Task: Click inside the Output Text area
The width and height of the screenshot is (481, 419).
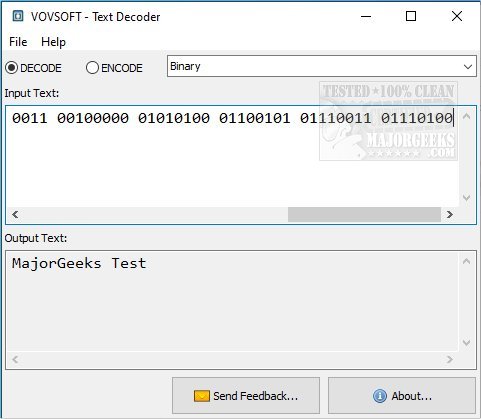Action: point(232,301)
